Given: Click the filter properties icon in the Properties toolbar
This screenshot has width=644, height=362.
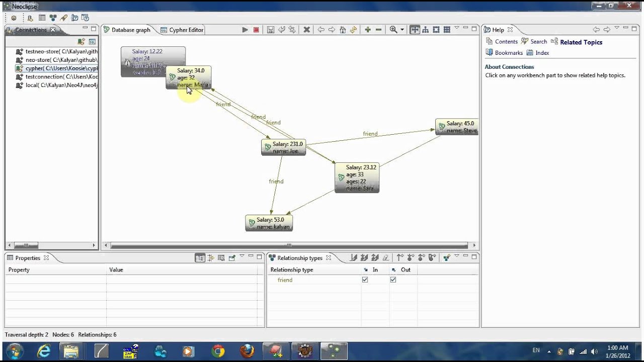Looking at the screenshot, I should [211, 258].
